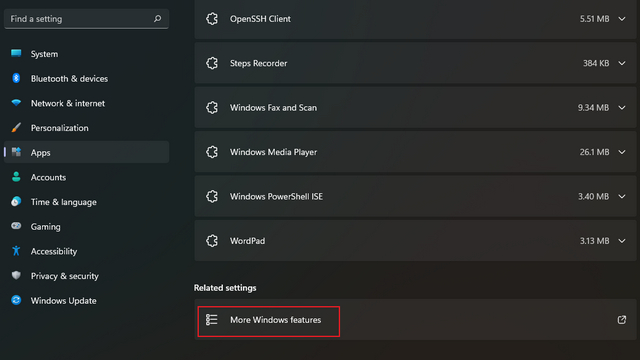This screenshot has height=360, width=640.
Task: Click the Apps sidebar icon
Action: coord(16,152)
